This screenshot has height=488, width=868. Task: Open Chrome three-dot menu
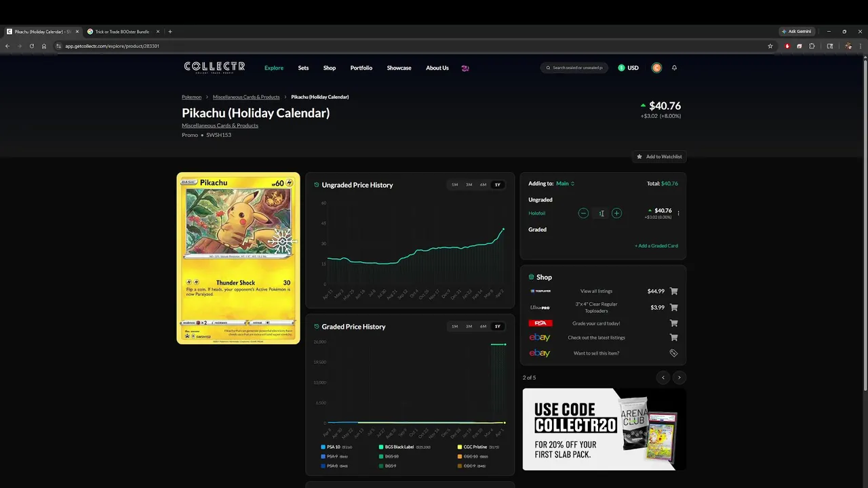click(x=860, y=46)
